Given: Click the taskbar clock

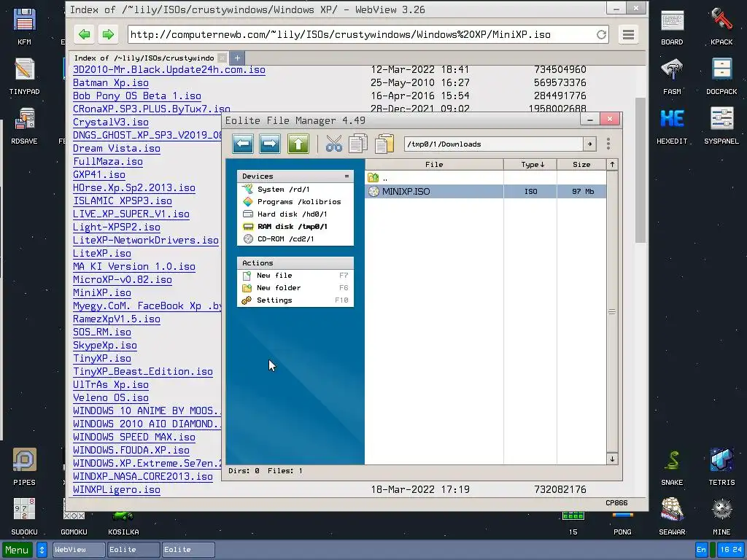Looking at the screenshot, I should coord(731,550).
